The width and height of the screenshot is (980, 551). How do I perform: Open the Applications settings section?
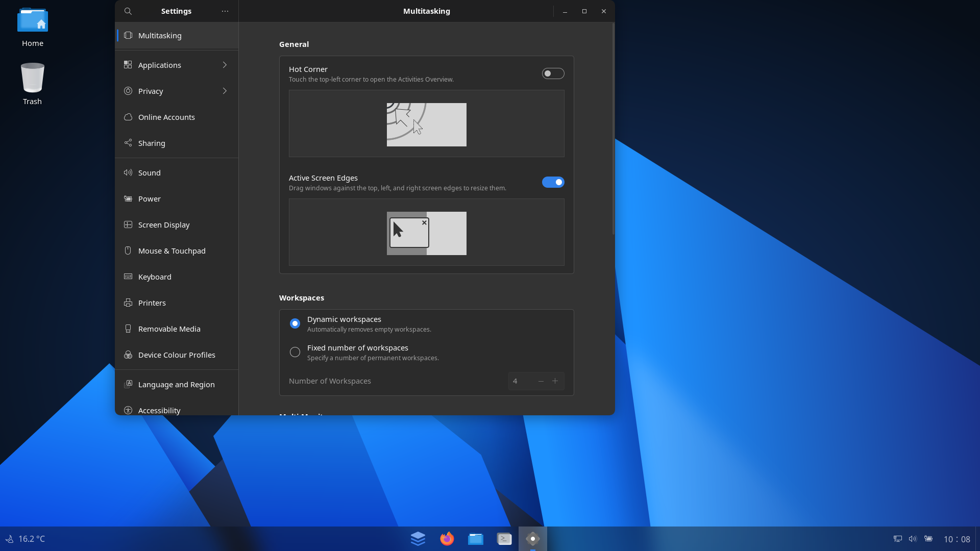click(177, 65)
